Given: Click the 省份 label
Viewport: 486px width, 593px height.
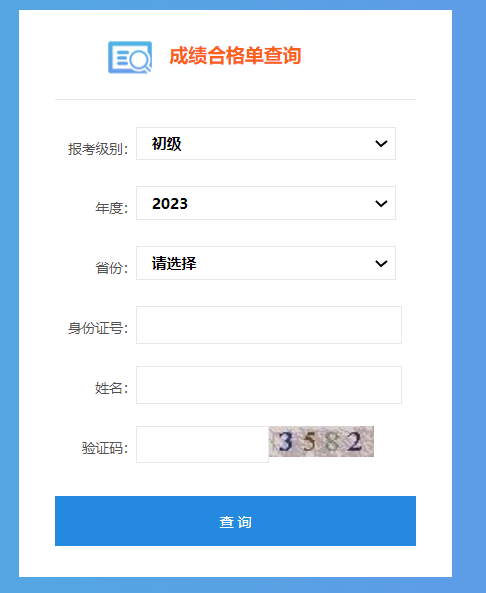Looking at the screenshot, I should pyautogui.click(x=112, y=268).
